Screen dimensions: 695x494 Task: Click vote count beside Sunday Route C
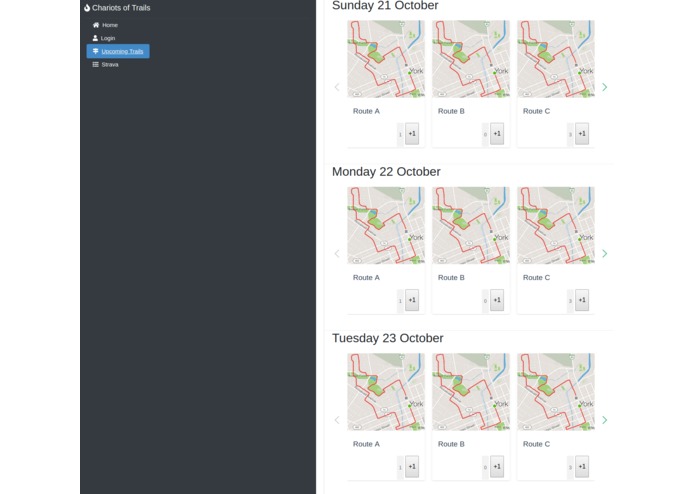[x=570, y=135]
